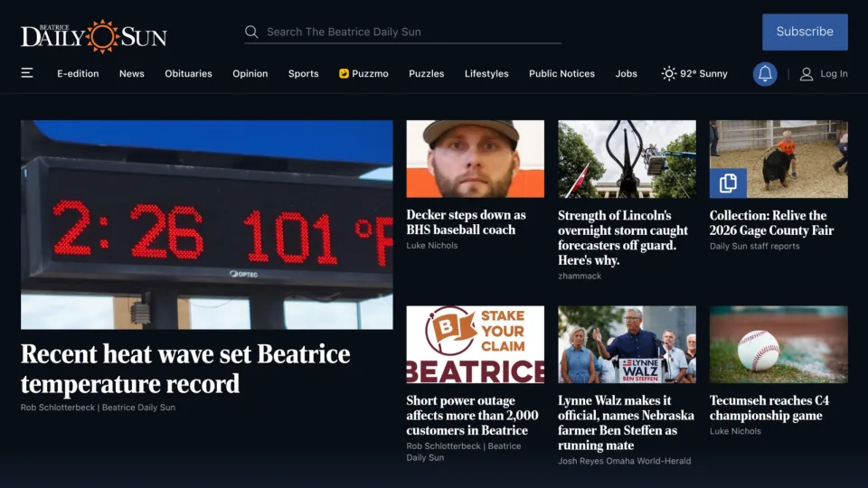Open the Lynne Walz rally photo thumbnail
The image size is (868, 488).
pyautogui.click(x=627, y=344)
